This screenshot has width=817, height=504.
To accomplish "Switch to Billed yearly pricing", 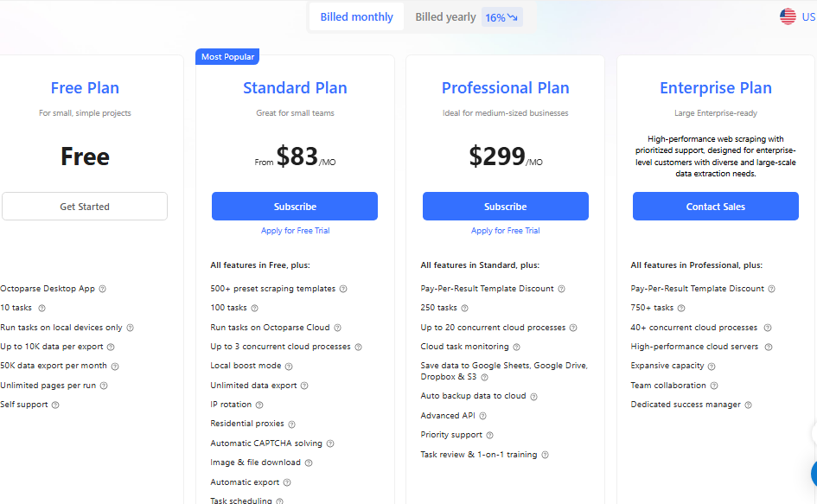I will pyautogui.click(x=445, y=17).
